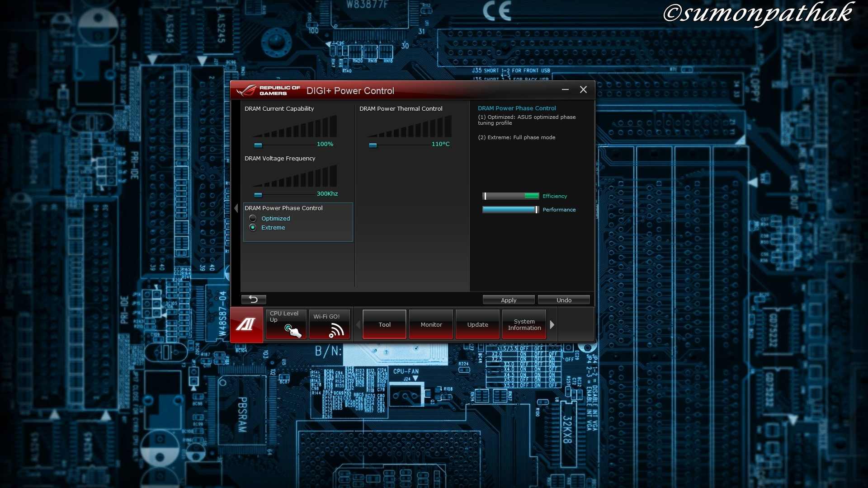The width and height of the screenshot is (868, 488).
Task: Adjust the DRAM Power Thermal Control slider handle
Action: tap(373, 145)
